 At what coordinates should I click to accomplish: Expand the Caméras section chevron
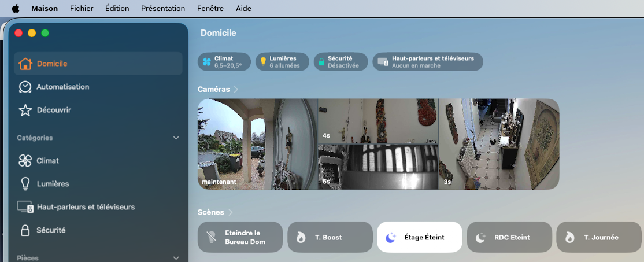pos(236,89)
